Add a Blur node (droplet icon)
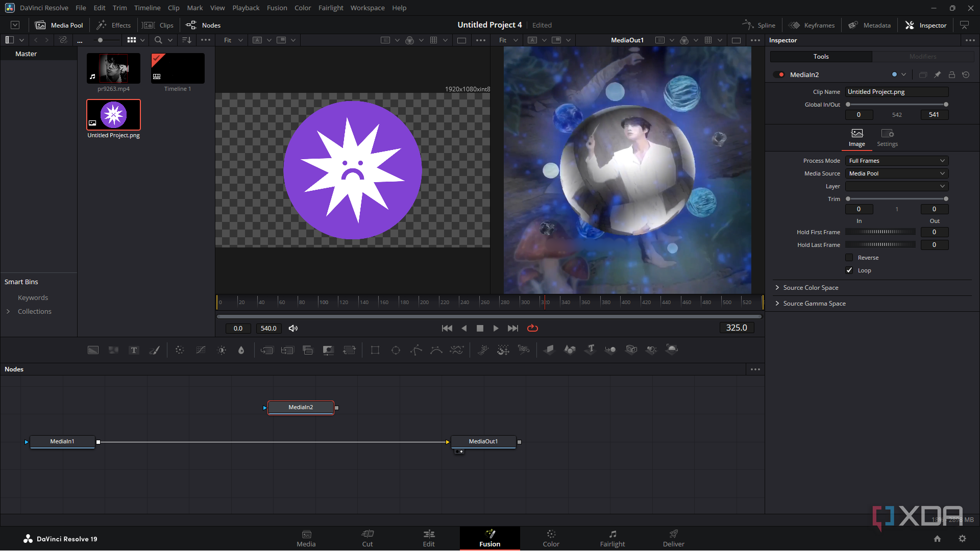The width and height of the screenshot is (980, 551). pyautogui.click(x=241, y=350)
